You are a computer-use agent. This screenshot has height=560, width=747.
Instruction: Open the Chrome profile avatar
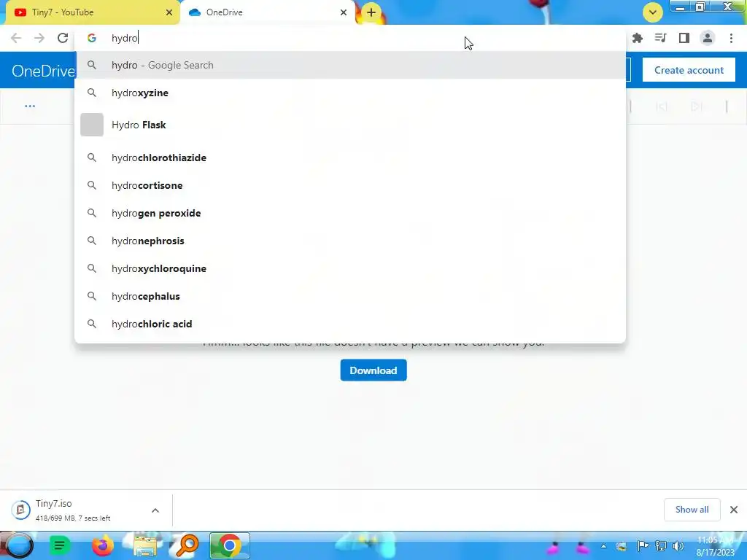[707, 38]
